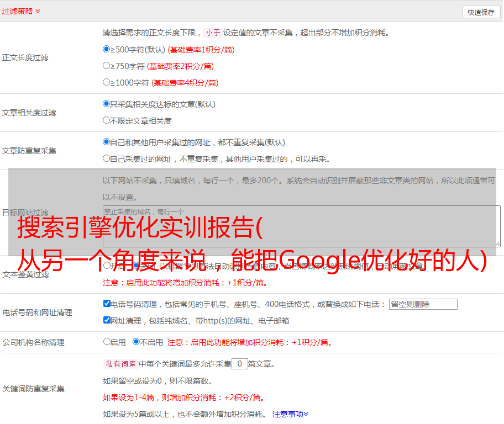
Task: Select 自己和其他用户采集过的网址 no-repeat option
Action: tap(107, 142)
